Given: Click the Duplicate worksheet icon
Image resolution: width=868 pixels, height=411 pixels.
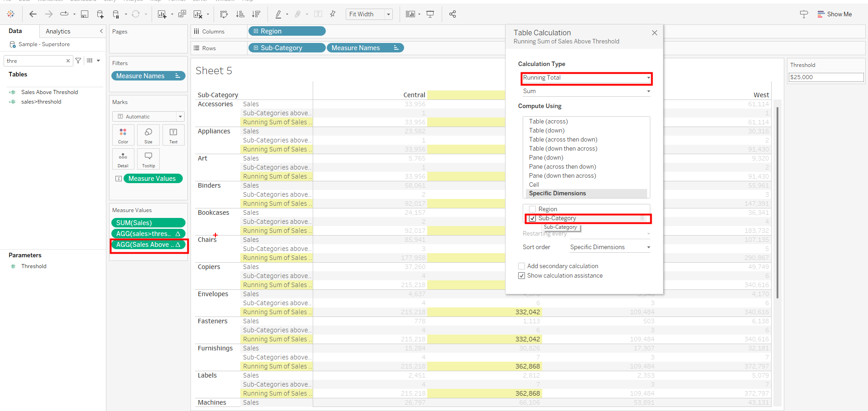Looking at the screenshot, I should click(182, 14).
